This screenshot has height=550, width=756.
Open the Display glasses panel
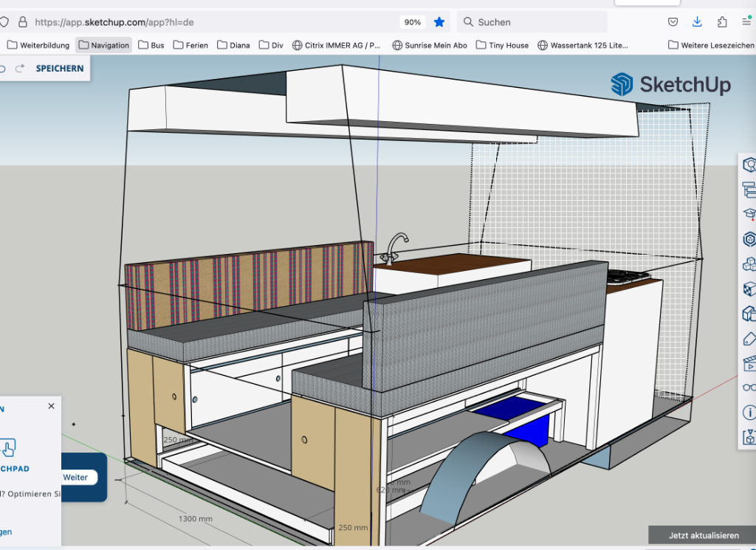point(749,387)
